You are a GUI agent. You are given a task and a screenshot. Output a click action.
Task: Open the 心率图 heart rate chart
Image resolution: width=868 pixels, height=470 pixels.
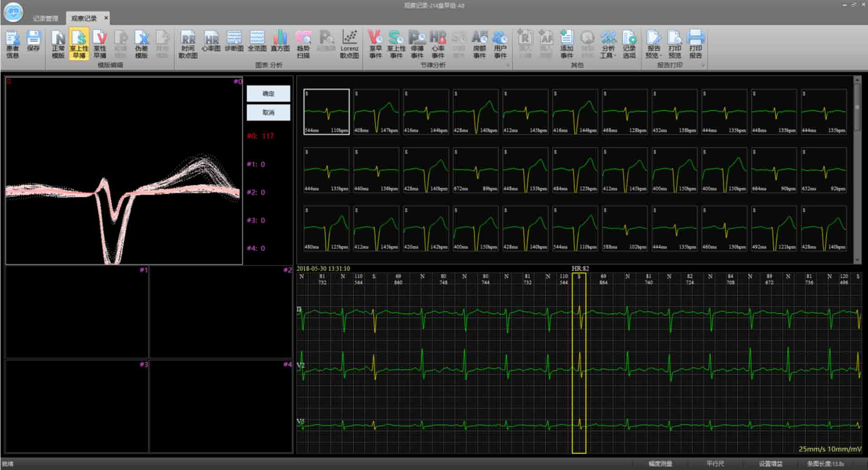[211, 41]
